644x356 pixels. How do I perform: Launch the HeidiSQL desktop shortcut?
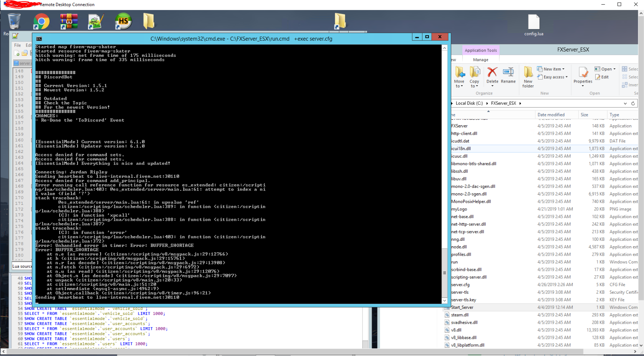tap(123, 22)
